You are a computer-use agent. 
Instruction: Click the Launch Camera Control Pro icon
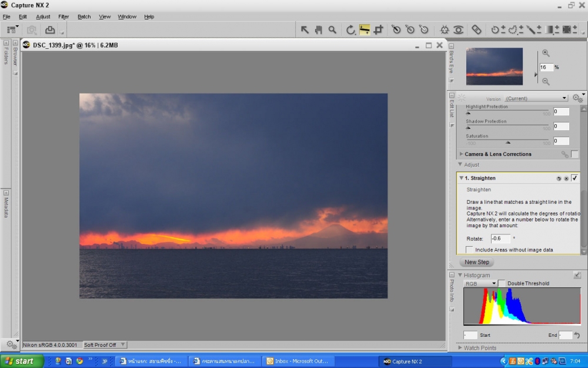[x=32, y=29]
